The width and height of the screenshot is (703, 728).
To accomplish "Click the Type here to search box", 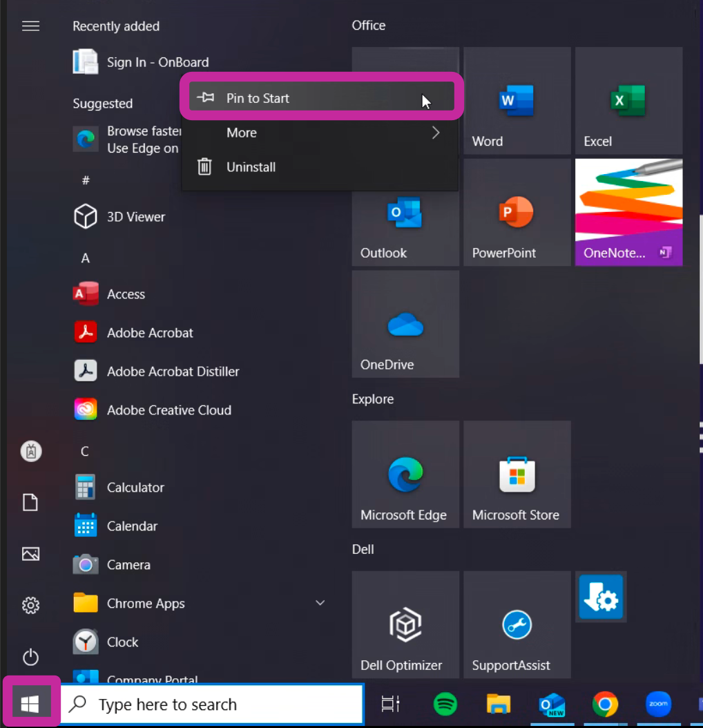I will (x=213, y=705).
